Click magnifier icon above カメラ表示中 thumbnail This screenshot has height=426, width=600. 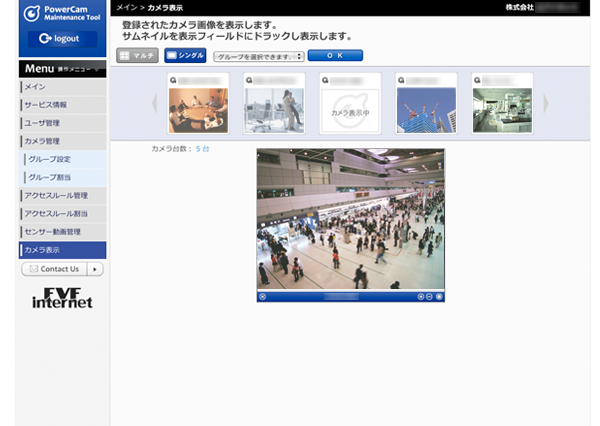coord(325,80)
